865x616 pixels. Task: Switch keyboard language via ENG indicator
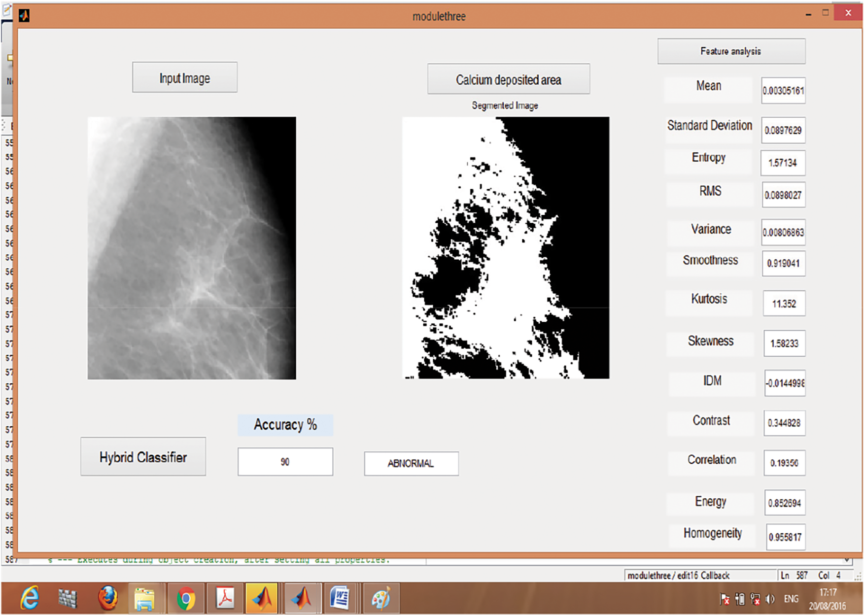[x=791, y=599]
